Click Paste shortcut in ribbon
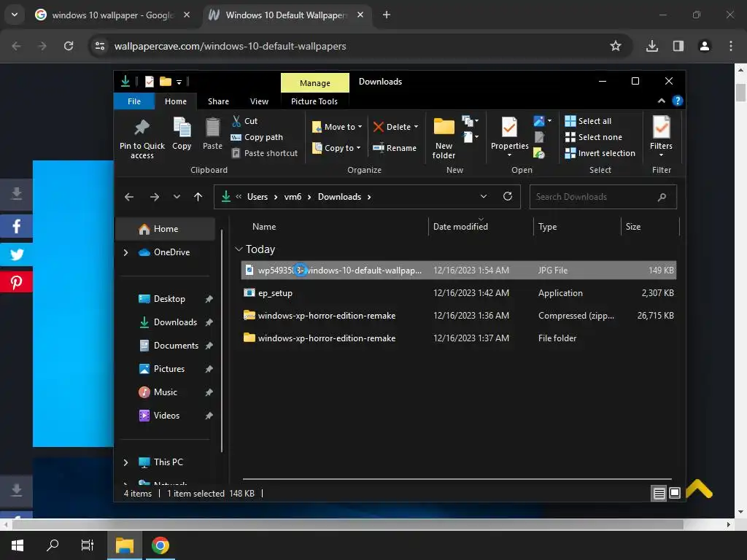Screen dimensions: 747x560 [x=265, y=153]
